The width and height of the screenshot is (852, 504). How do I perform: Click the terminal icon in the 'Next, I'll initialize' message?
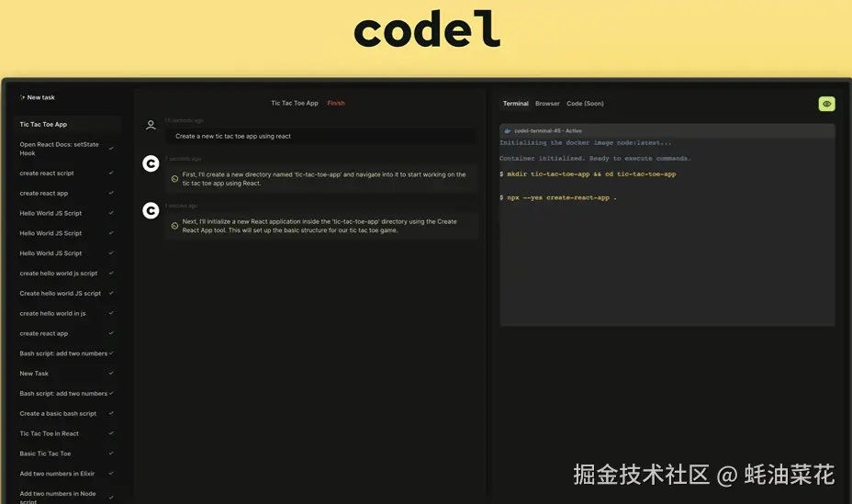click(x=174, y=226)
